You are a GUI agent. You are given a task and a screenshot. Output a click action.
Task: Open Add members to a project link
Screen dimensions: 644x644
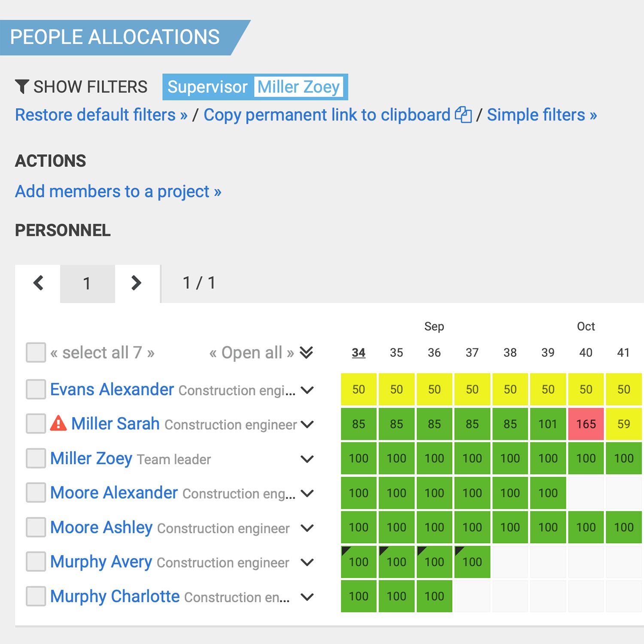(118, 191)
